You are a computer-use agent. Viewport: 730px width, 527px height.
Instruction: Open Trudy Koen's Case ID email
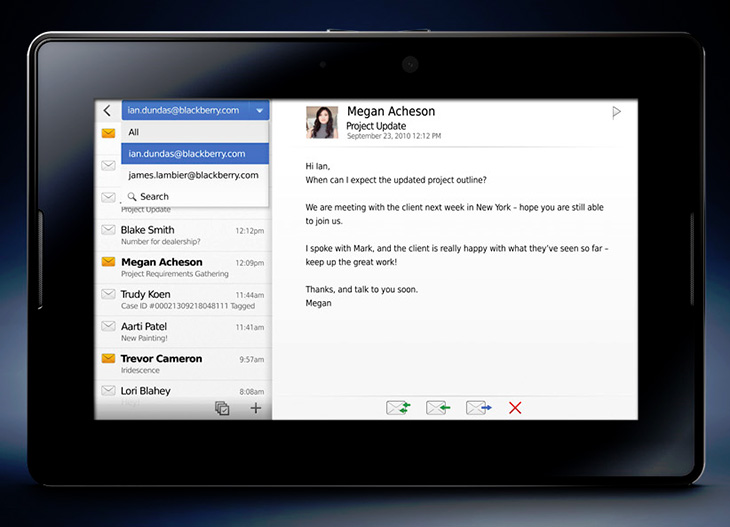183,300
